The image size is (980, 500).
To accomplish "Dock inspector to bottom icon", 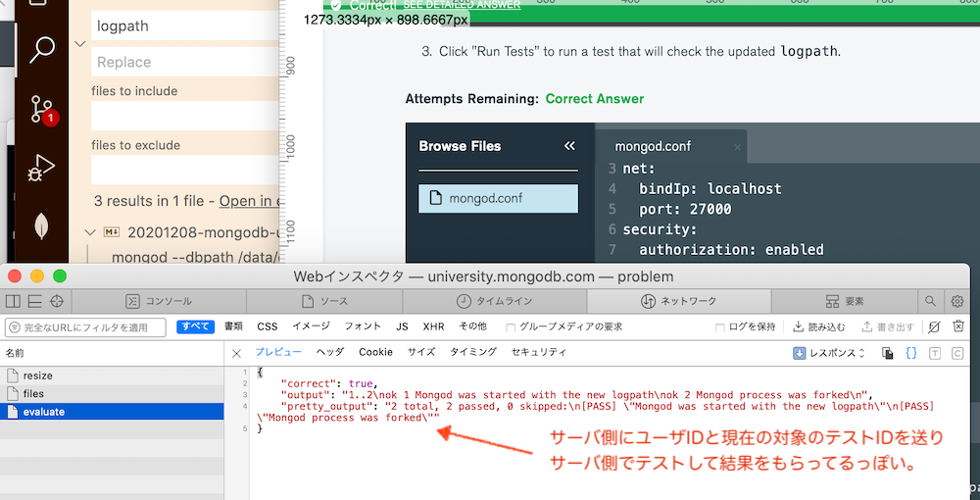I will 35,301.
